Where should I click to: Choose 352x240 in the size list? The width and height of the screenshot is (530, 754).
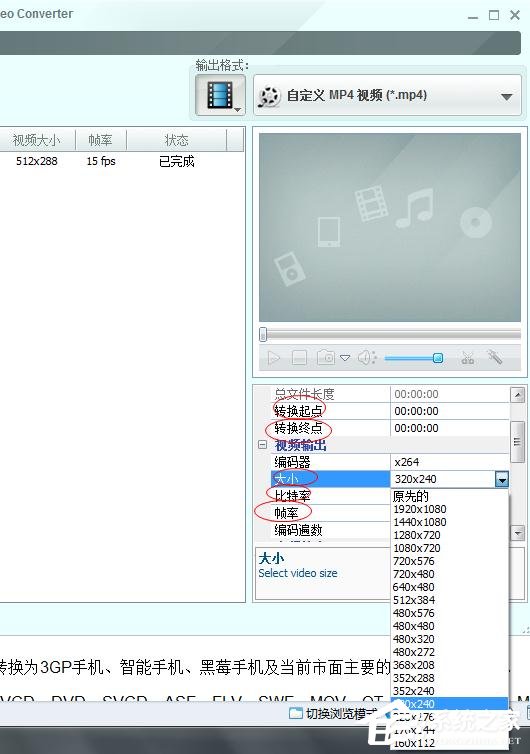[449, 691]
